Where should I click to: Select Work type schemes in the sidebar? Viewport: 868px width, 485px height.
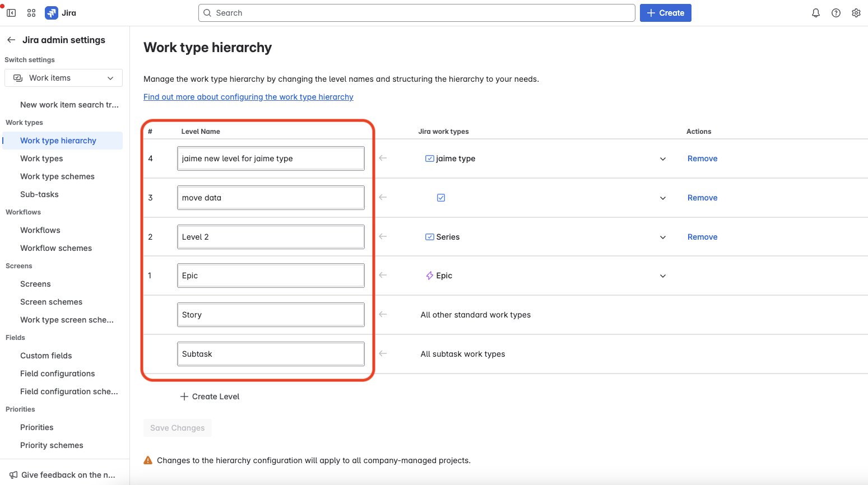coord(57,176)
